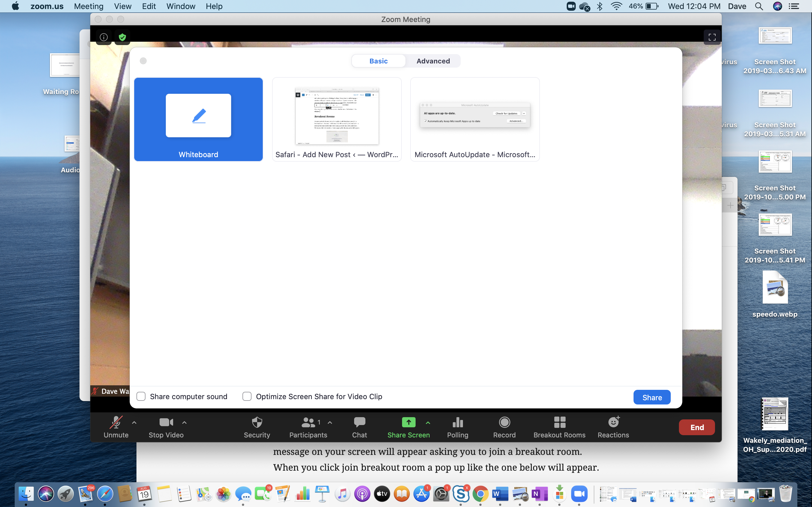This screenshot has width=812, height=507.
Task: Expand share options arrow beside Share Screen
Action: (x=428, y=422)
